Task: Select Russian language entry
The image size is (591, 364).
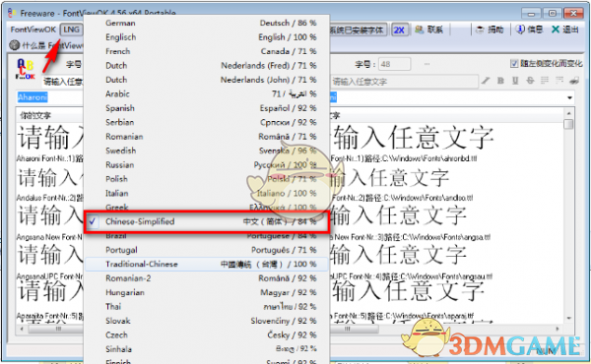Action: [207, 165]
